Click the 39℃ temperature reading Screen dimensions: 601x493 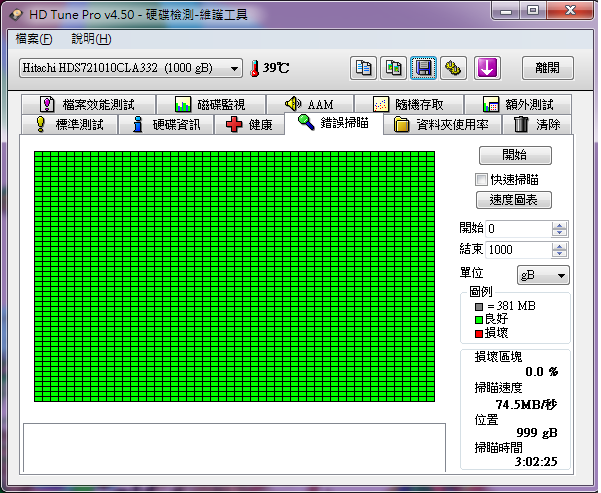276,68
